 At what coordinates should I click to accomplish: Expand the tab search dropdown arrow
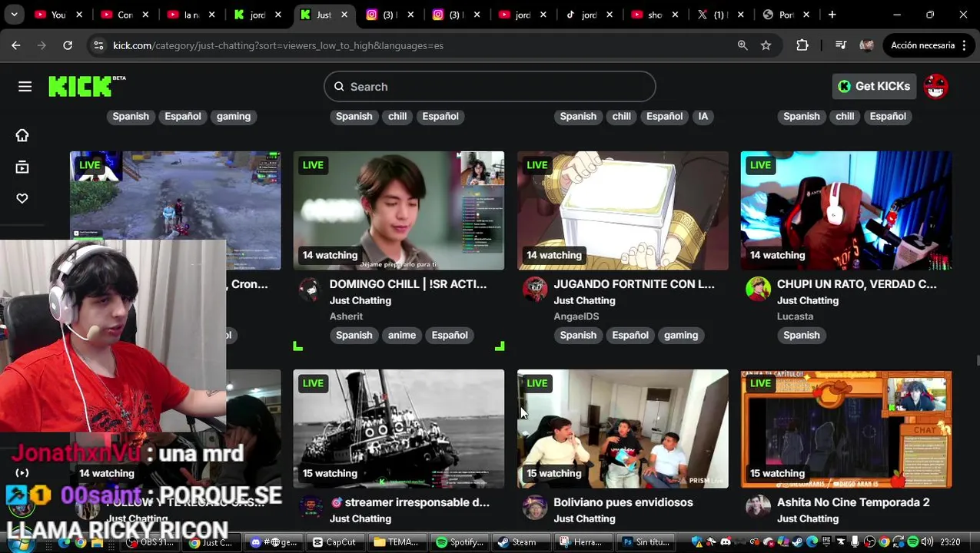pyautogui.click(x=14, y=15)
